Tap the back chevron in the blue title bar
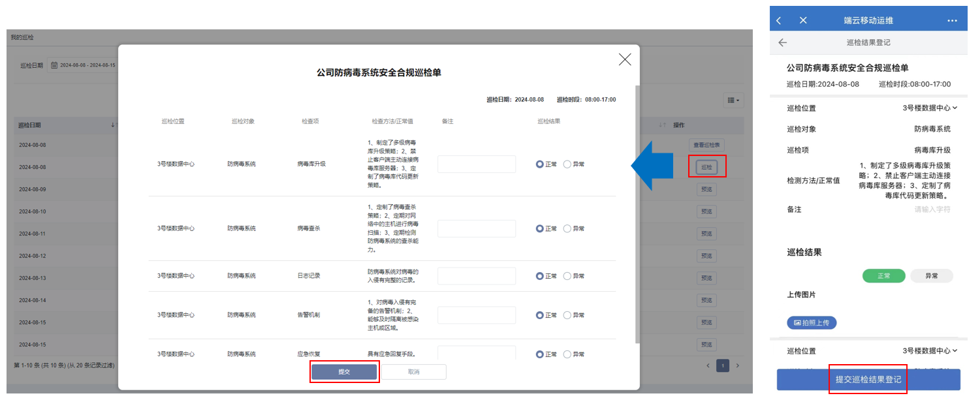The width and height of the screenshot is (980, 400). [778, 20]
